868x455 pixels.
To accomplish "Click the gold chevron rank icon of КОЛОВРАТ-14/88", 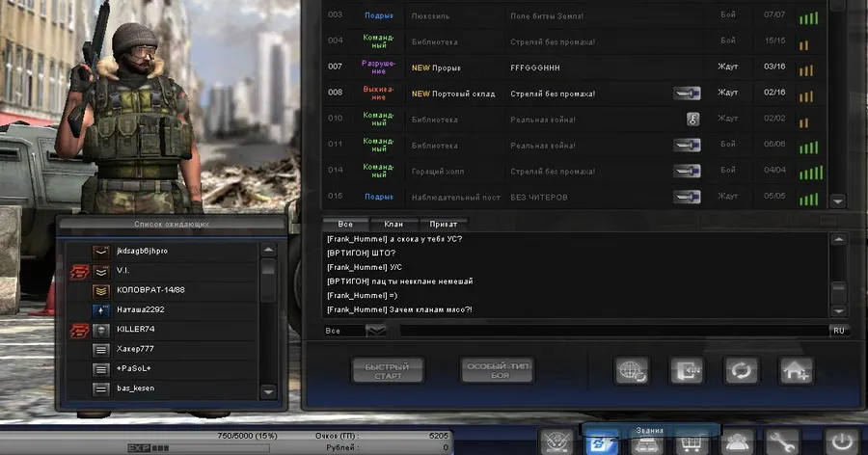I will coord(100,291).
